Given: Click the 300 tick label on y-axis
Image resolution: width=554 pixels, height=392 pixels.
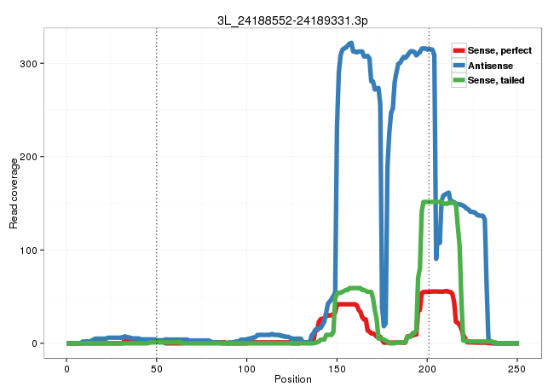Looking at the screenshot, I should pos(29,63).
